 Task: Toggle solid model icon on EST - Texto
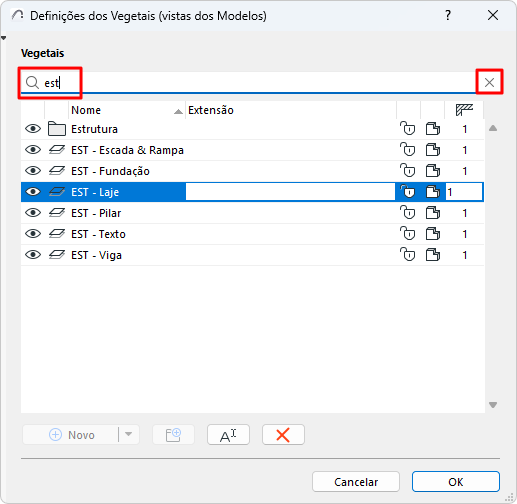point(433,234)
